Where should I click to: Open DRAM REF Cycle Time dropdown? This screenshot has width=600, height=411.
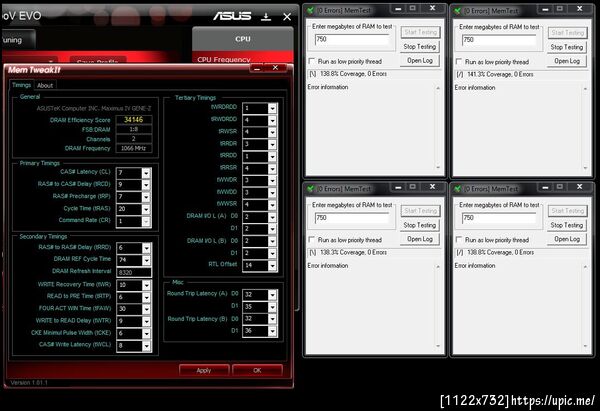point(146,260)
